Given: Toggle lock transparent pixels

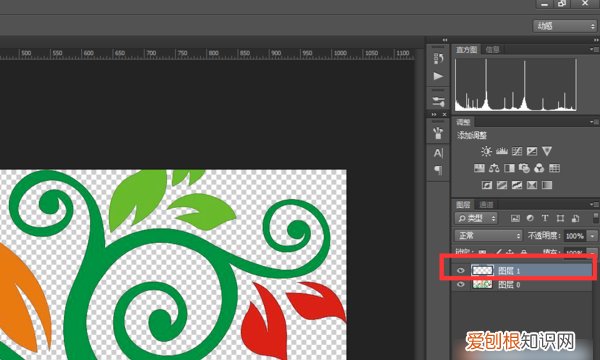Looking at the screenshot, I should [x=483, y=252].
